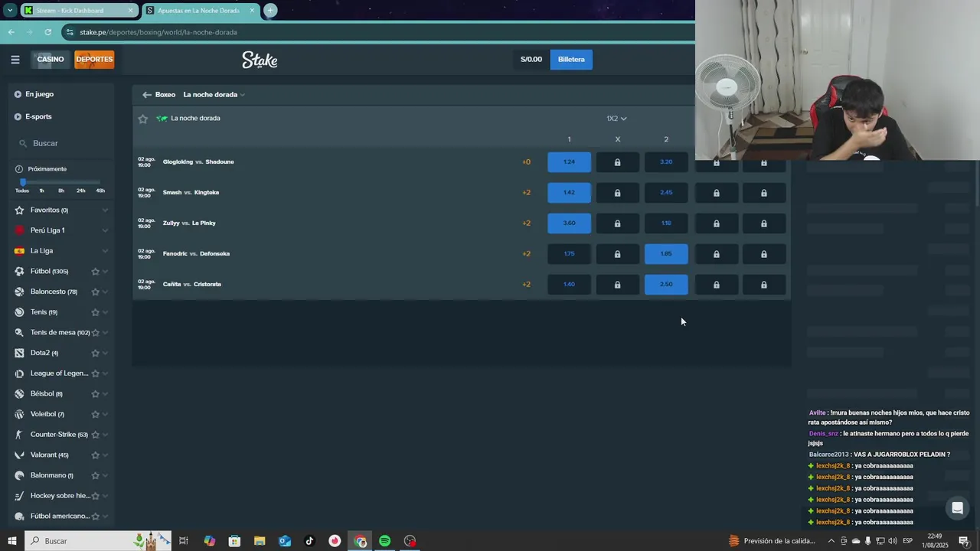This screenshot has height=551, width=980.
Task: Open the hamburger menu icon
Action: coord(15,60)
